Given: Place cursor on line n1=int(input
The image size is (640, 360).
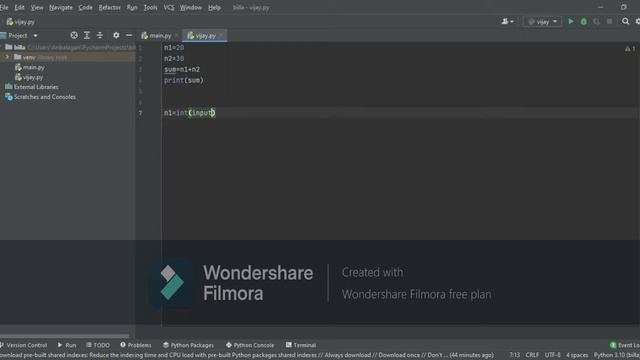Looking at the screenshot, I should tap(189, 113).
